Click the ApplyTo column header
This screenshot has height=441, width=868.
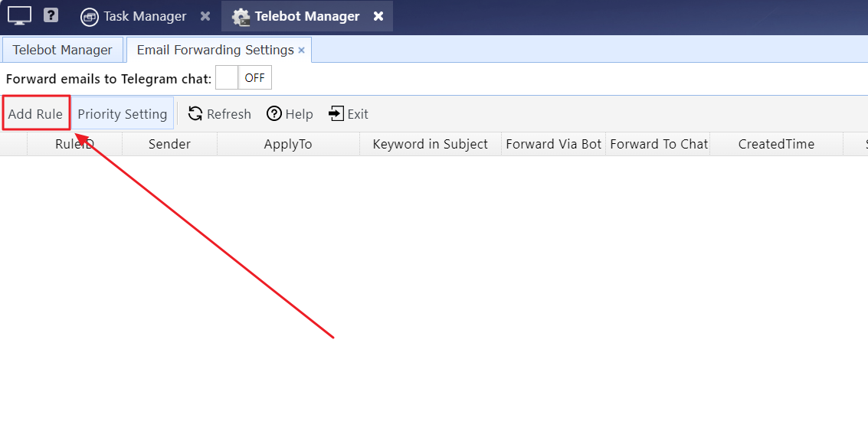point(288,144)
